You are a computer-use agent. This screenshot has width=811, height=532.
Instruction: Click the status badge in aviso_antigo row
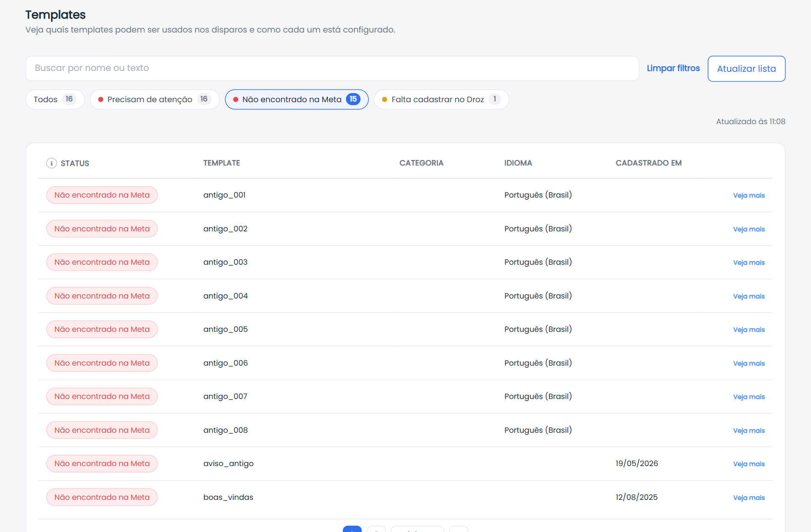tap(102, 464)
